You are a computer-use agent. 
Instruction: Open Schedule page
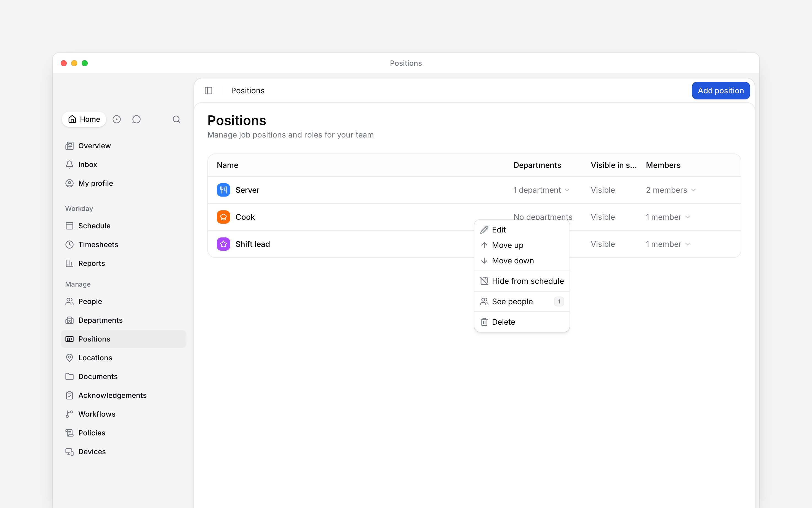tap(124, 226)
